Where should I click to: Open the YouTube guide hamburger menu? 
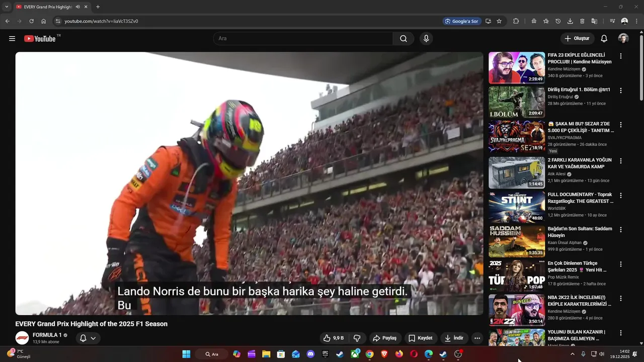[12, 39]
